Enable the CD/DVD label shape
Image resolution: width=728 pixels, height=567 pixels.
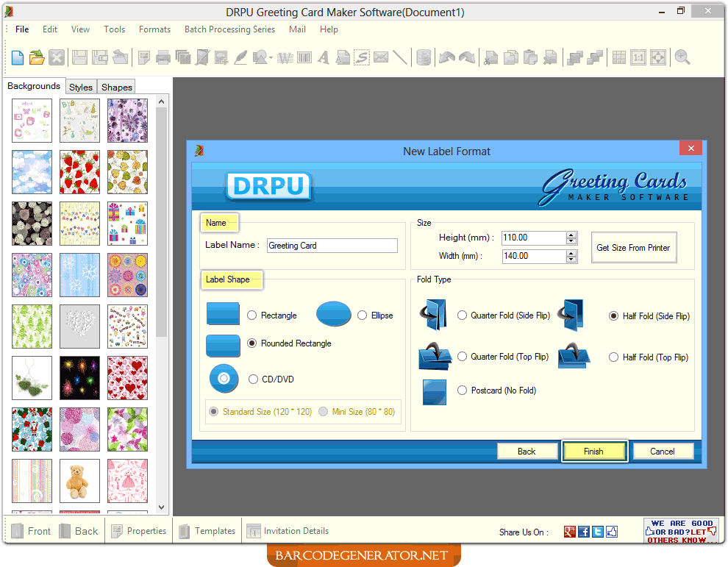point(252,379)
